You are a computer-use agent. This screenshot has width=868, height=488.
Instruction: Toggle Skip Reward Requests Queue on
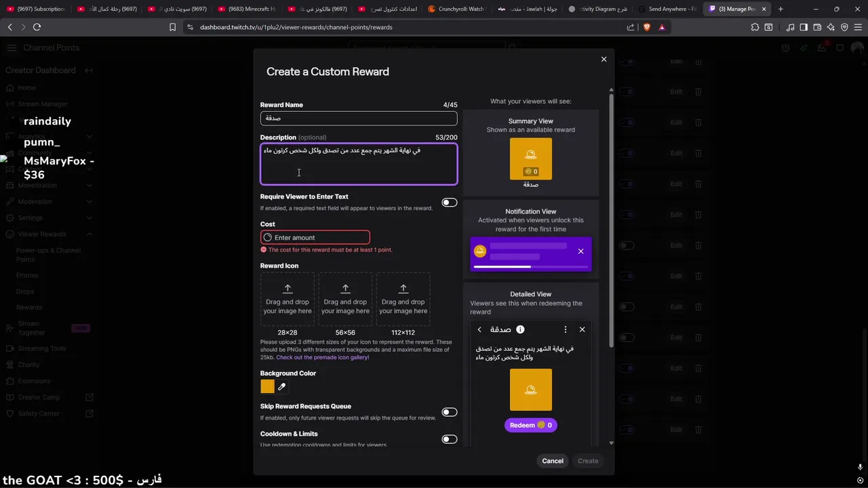click(x=449, y=412)
